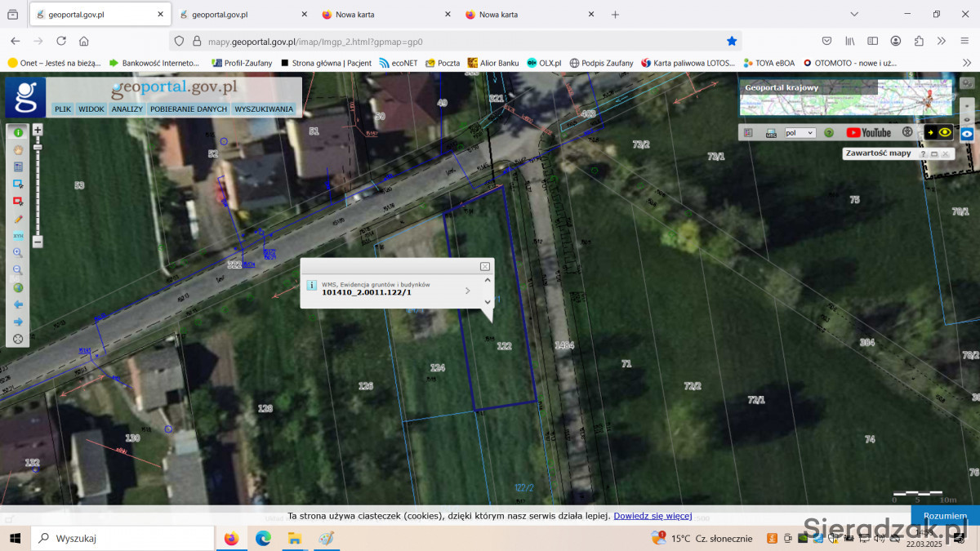This screenshot has height=551, width=980.
Task: Select the hand pan tool
Action: [18, 149]
